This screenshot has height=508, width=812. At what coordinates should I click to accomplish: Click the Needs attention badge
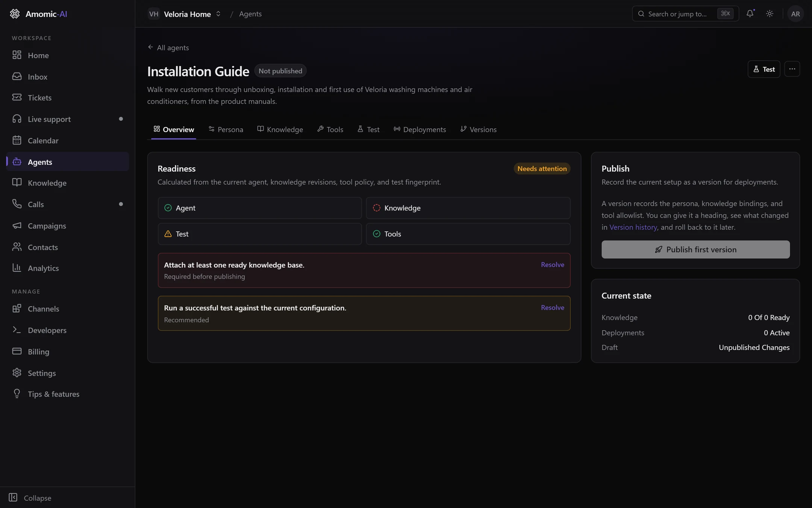(542, 169)
